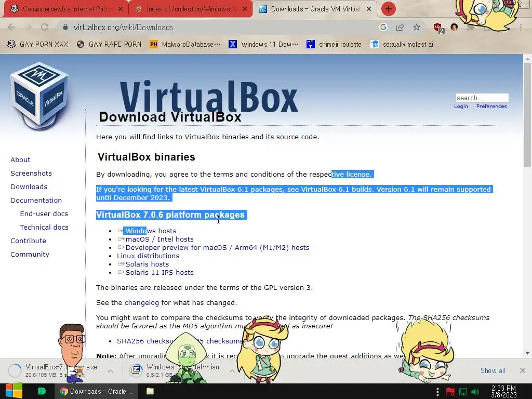The width and height of the screenshot is (532, 399).
Task: Open the SHA256 checksums link
Action: click(146, 341)
